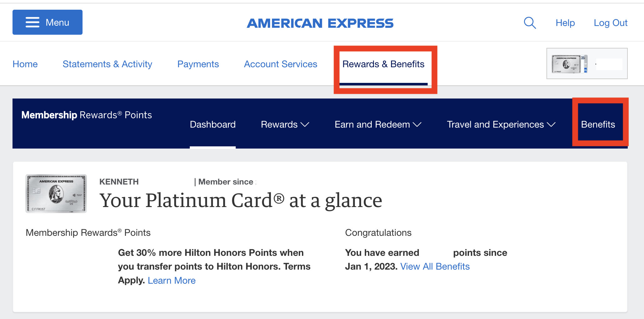Screen dimensions: 644x319
Task: Select the Dashboard tab
Action: coord(213,124)
